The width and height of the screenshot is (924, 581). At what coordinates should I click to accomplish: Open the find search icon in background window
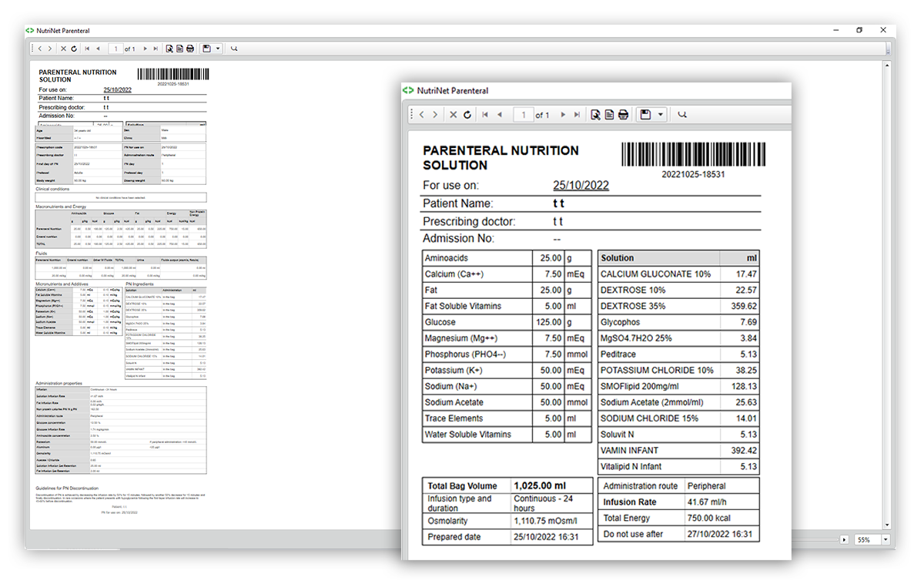(x=234, y=49)
